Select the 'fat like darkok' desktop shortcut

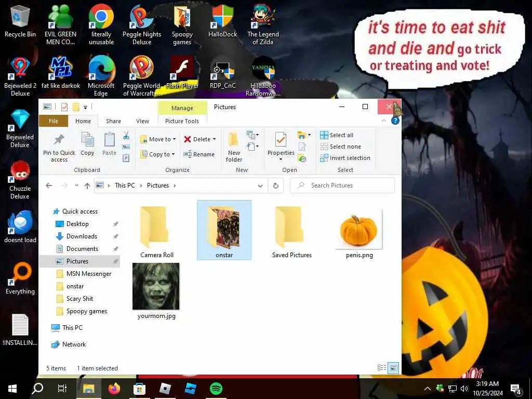pyautogui.click(x=61, y=73)
